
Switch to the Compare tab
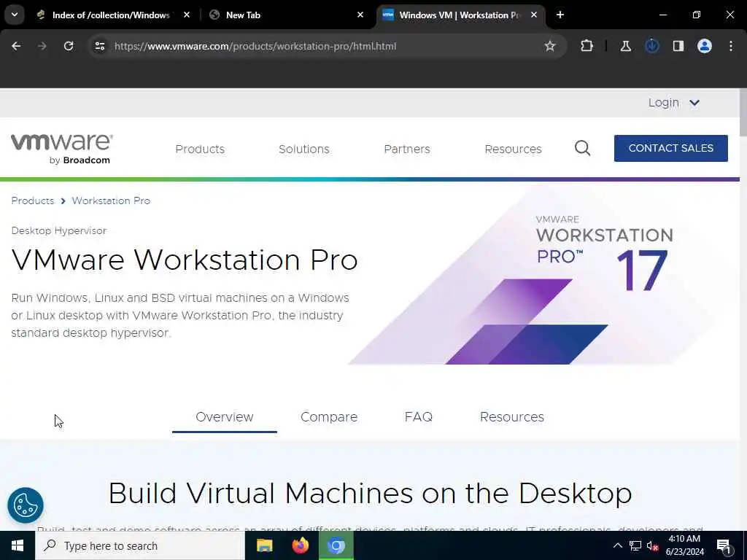[329, 417]
